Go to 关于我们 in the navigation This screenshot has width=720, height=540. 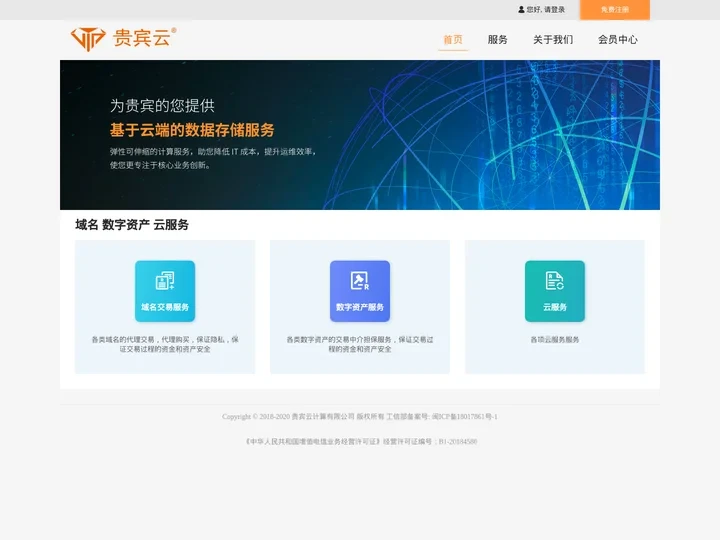(553, 39)
